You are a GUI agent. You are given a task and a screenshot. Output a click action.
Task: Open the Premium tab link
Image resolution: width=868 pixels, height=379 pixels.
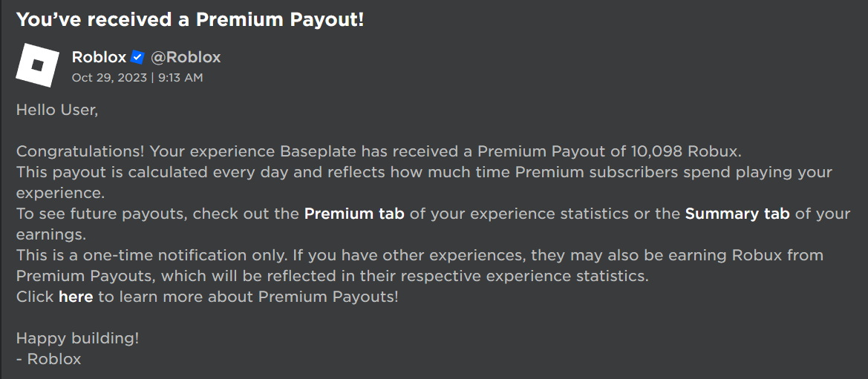tap(354, 214)
